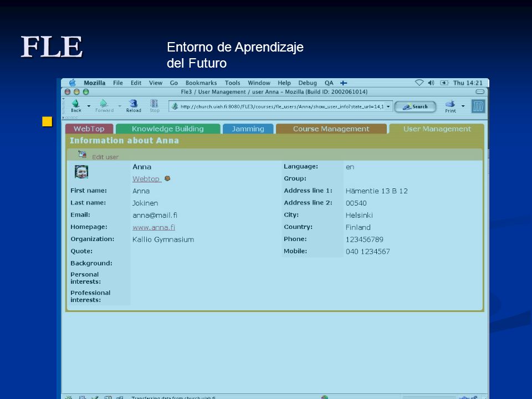Click the country value Finland

pos(358,227)
